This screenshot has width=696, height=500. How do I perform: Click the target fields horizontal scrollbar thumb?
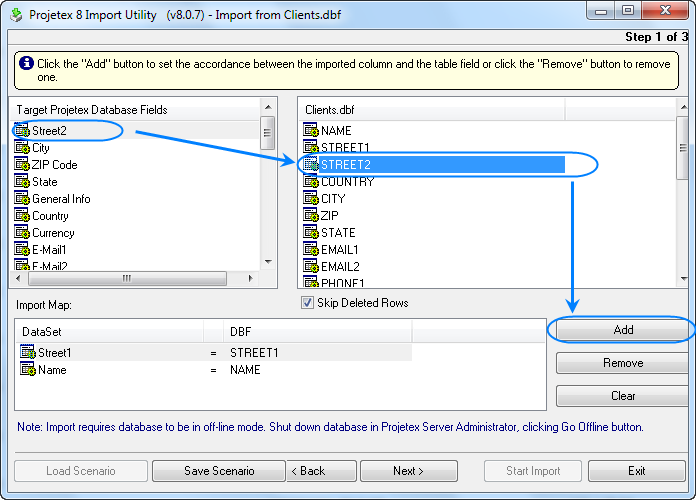click(127, 278)
